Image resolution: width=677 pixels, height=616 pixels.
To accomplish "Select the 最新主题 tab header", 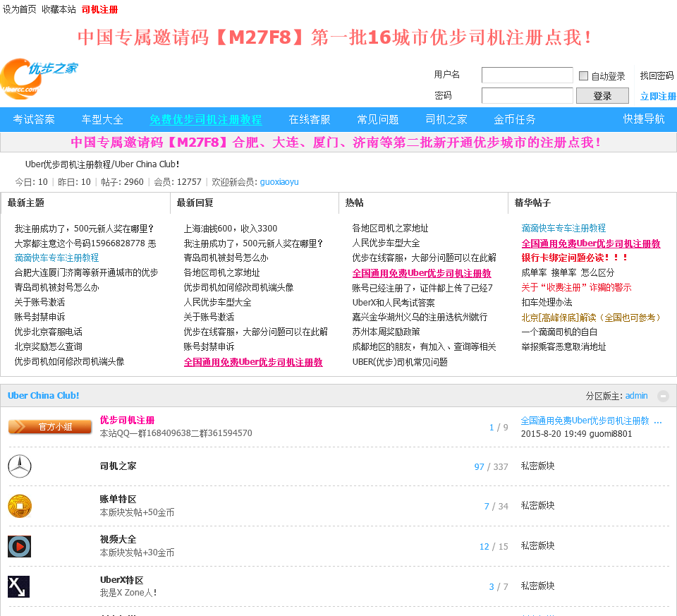I will (x=26, y=203).
